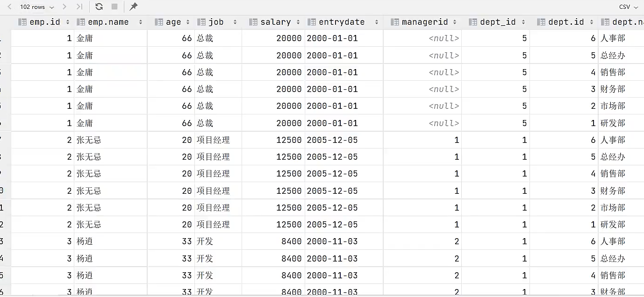Click table icon beside dept_id header
This screenshot has height=297, width=644.
pos(472,22)
